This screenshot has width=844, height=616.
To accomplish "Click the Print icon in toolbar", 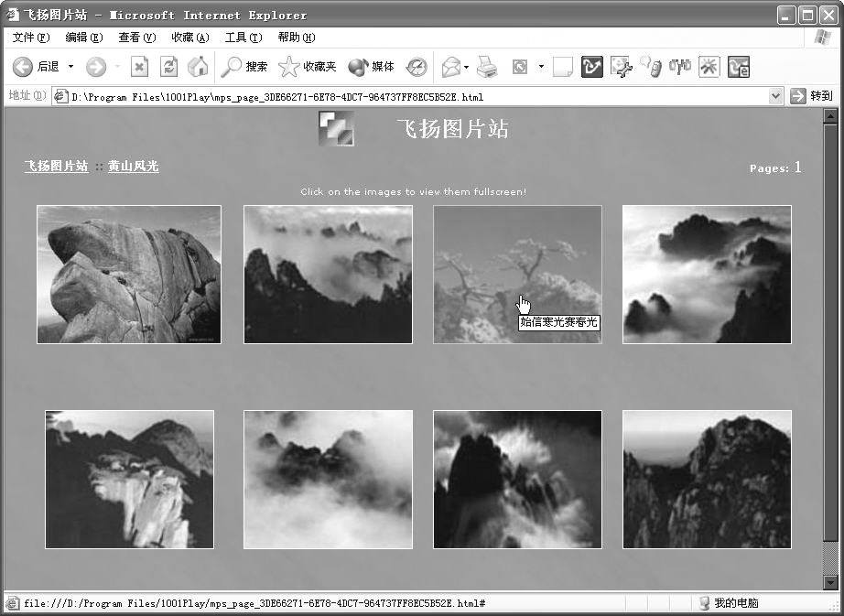I will (x=487, y=67).
